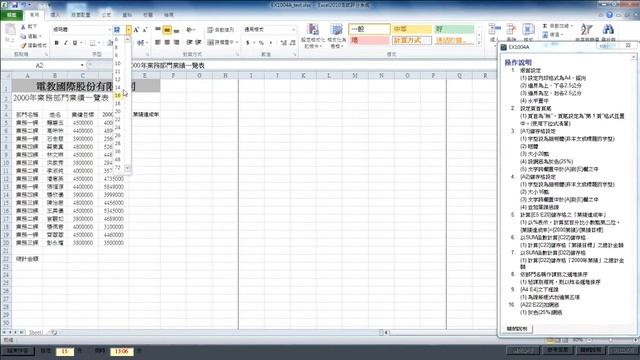The width and height of the screenshot is (640, 360).
Task: Click the Decrease Indent icon
Action: [x=189, y=42]
